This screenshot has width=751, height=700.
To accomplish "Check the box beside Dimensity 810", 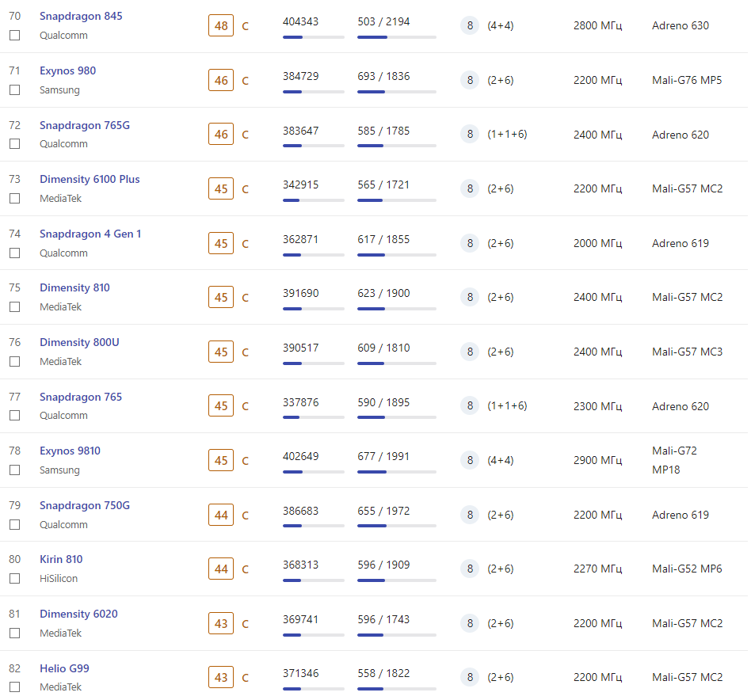I will coord(14,307).
